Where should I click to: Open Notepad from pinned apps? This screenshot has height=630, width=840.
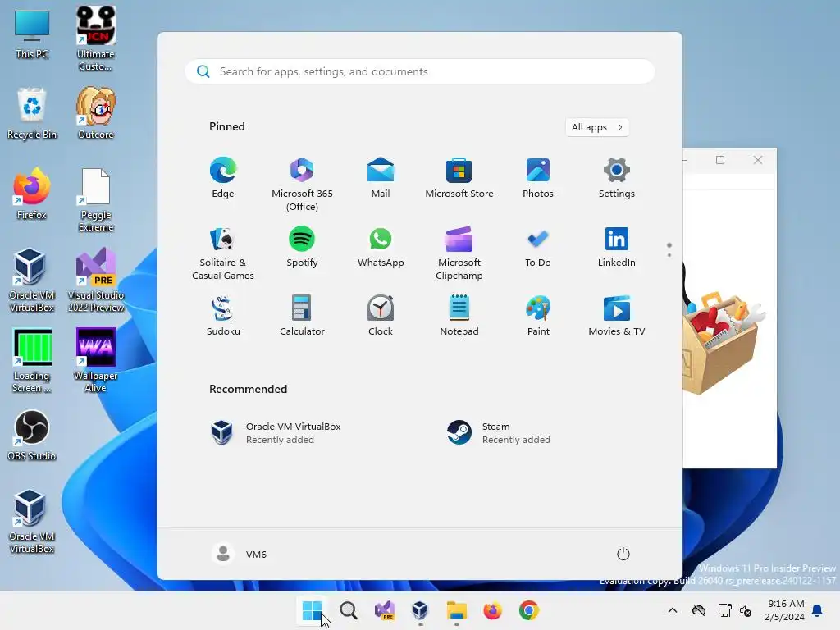tap(459, 316)
